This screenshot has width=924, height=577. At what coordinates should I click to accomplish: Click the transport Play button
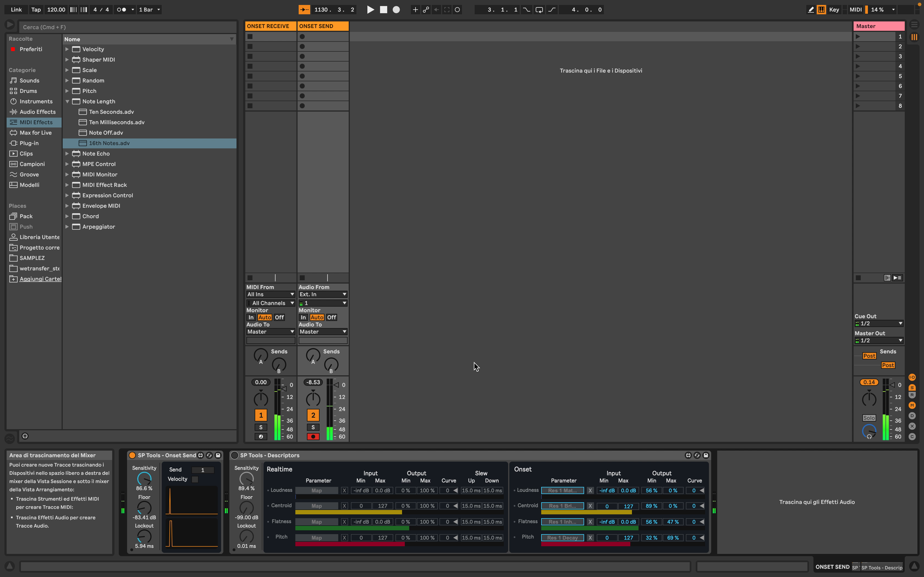[370, 10]
